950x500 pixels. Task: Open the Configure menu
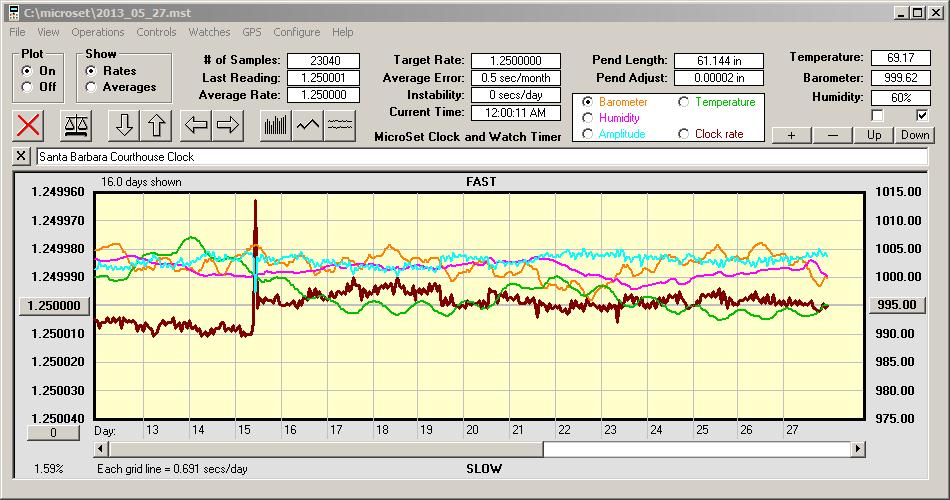(x=297, y=32)
